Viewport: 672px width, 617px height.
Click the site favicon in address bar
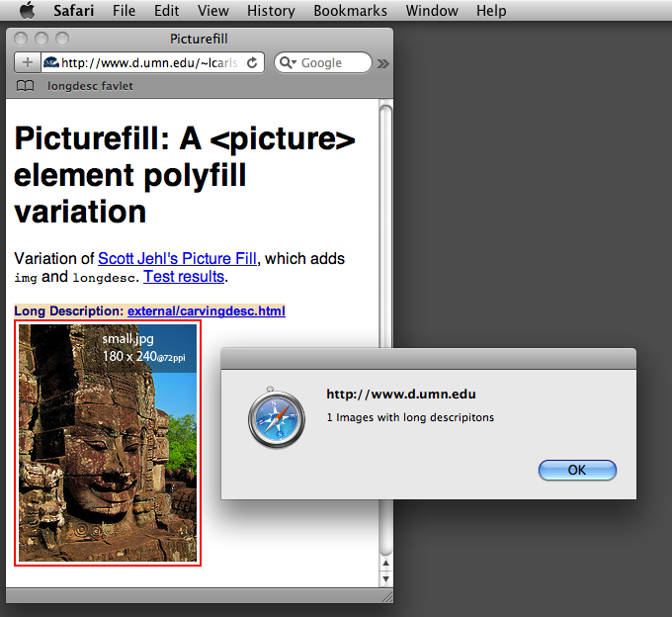[51, 62]
